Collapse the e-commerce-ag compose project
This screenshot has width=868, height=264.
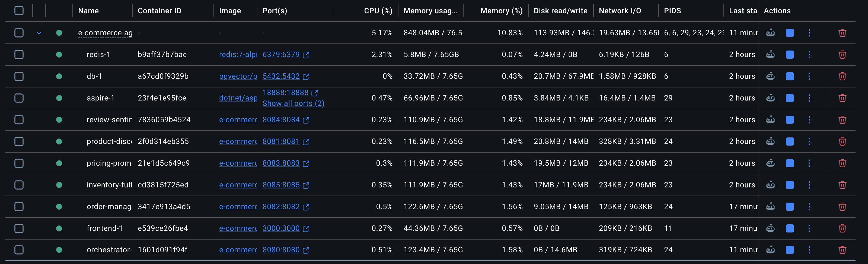click(x=39, y=33)
